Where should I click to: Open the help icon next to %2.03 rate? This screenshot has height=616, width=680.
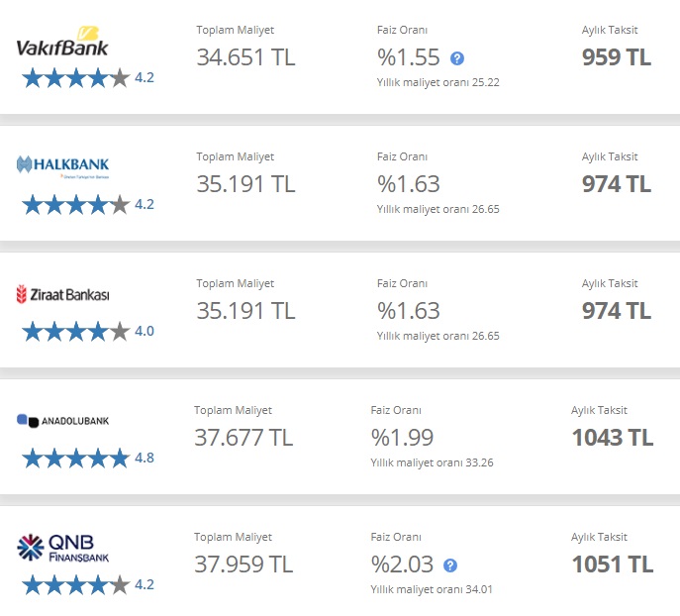click(x=450, y=565)
